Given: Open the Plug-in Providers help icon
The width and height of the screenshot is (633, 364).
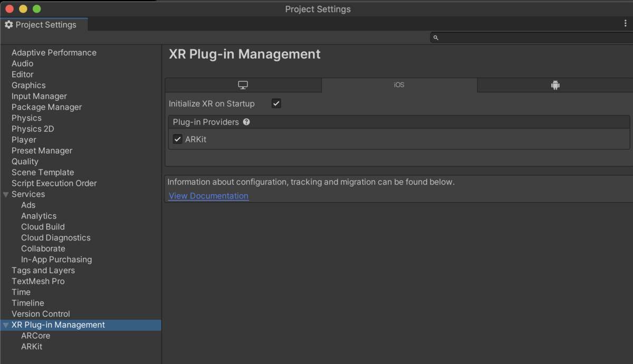Looking at the screenshot, I should coord(246,122).
